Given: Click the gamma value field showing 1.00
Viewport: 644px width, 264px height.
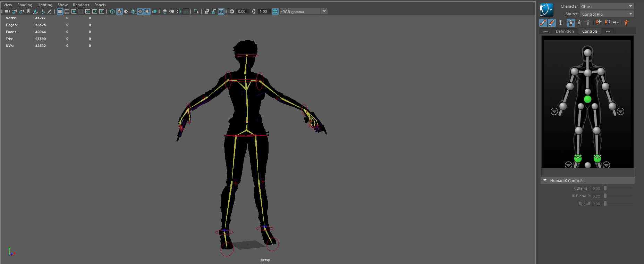Looking at the screenshot, I should (x=264, y=11).
